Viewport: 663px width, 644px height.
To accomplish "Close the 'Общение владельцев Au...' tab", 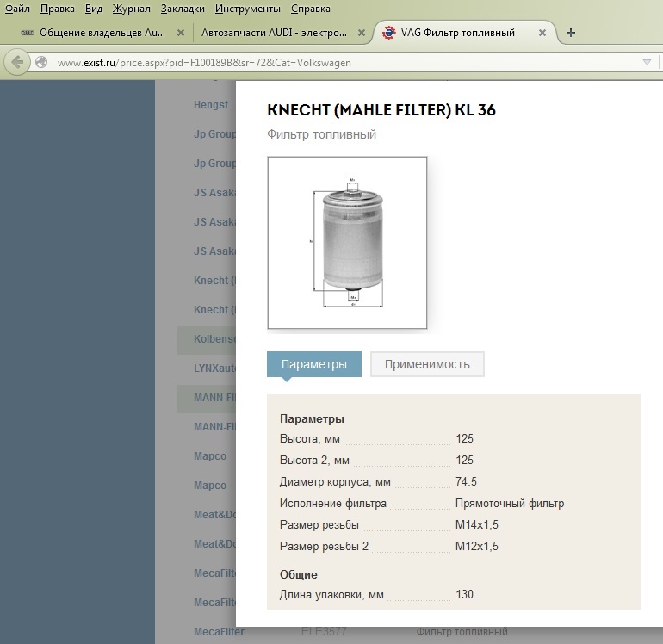I will [181, 33].
